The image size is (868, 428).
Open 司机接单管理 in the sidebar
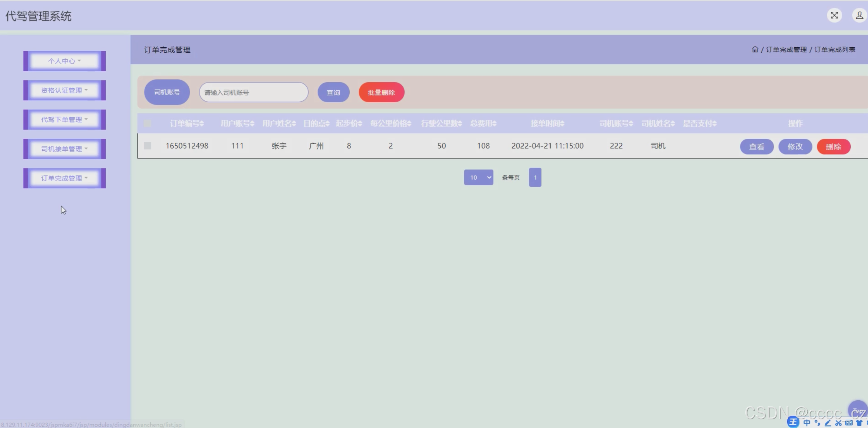point(65,149)
